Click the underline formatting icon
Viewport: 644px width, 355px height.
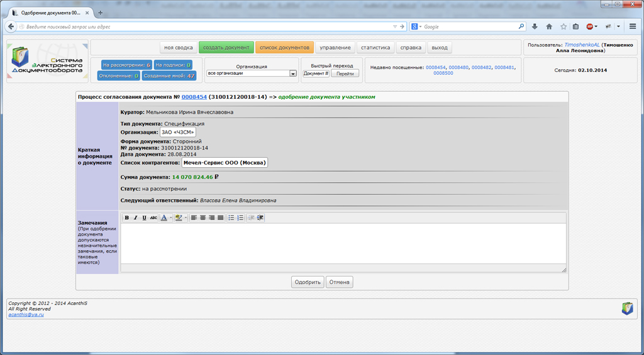click(144, 218)
